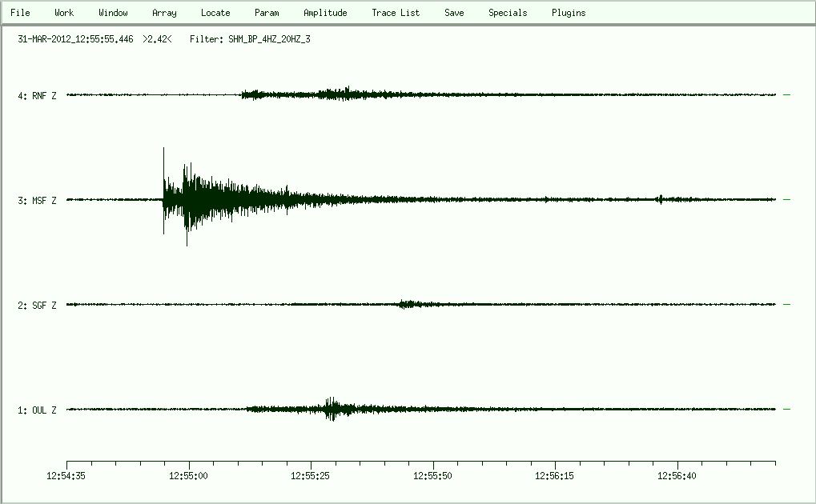Select the trace label 2: SGF Z
The image size is (816, 504).
[x=37, y=306]
